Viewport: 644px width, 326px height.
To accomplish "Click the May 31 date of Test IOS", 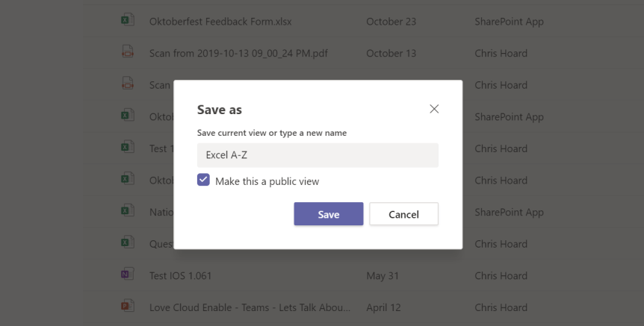I will coord(380,276).
